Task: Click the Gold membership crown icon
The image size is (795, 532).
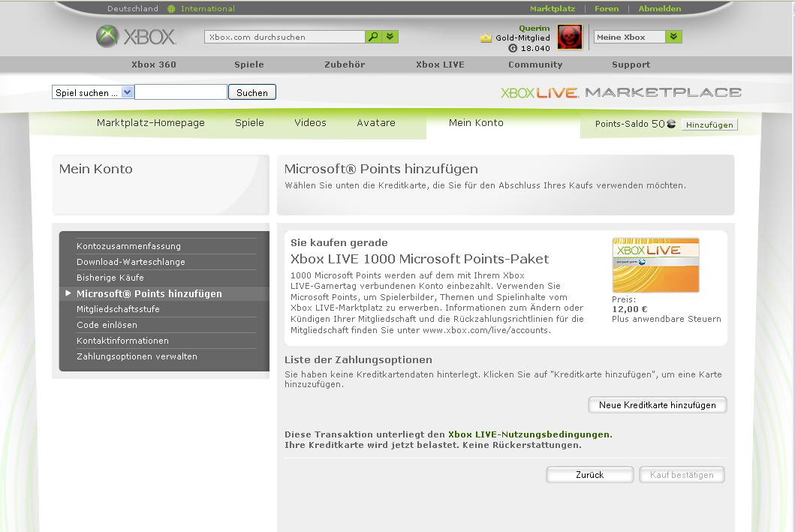Action: pos(486,38)
